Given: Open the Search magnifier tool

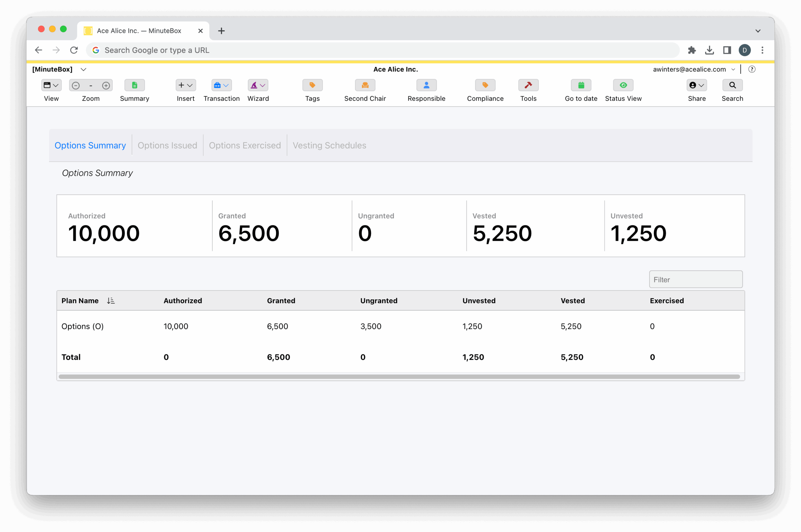Looking at the screenshot, I should [732, 85].
